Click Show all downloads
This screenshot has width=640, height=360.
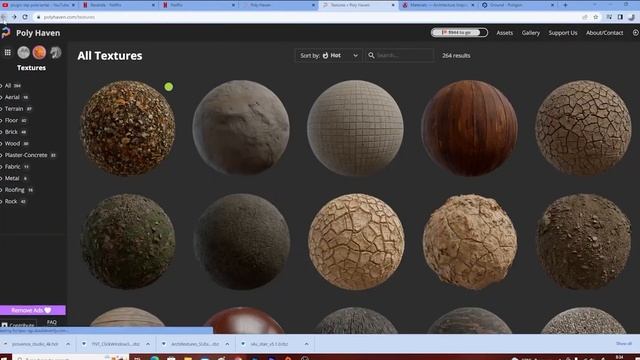623,344
